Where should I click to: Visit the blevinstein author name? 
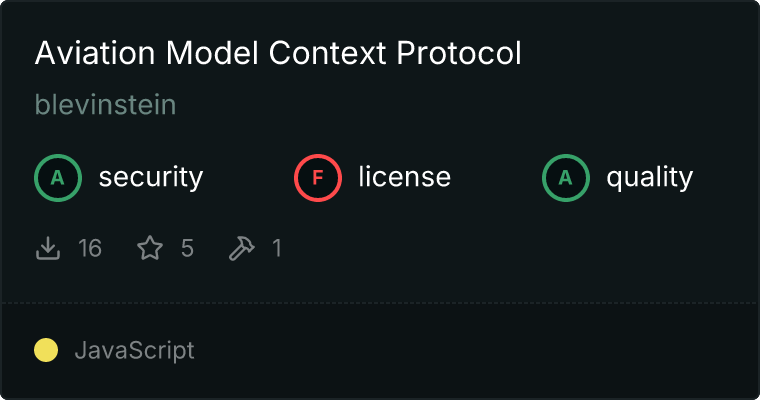pos(105,105)
